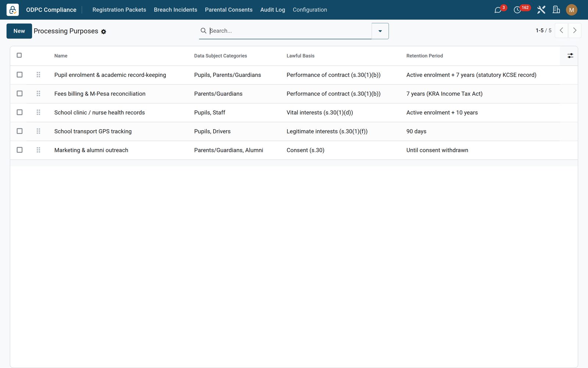Click the ODPC Compliance app title
The image size is (588, 368).
tap(51, 10)
